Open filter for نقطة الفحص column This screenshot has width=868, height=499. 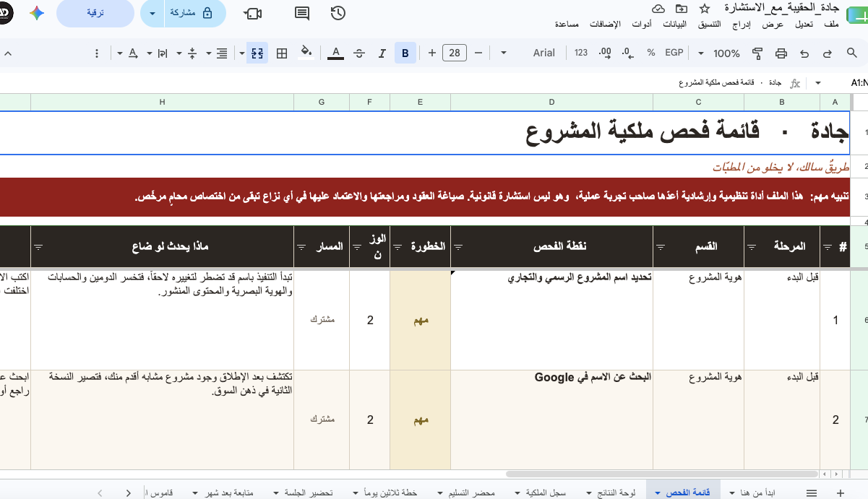point(458,246)
